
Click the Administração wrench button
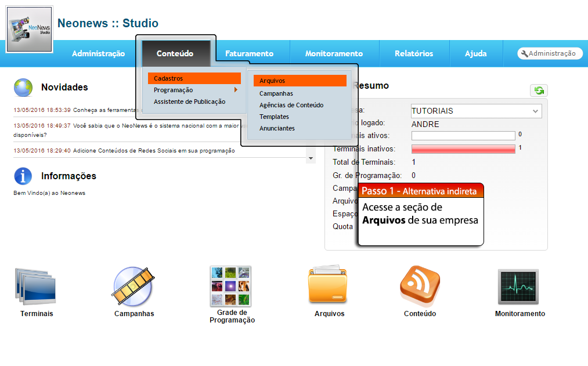tap(550, 53)
